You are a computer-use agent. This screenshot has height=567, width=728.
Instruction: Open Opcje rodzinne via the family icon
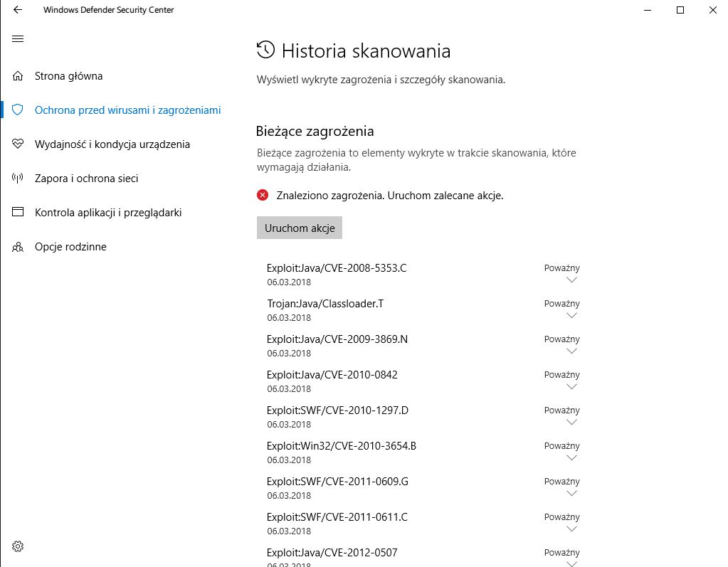pyautogui.click(x=17, y=246)
